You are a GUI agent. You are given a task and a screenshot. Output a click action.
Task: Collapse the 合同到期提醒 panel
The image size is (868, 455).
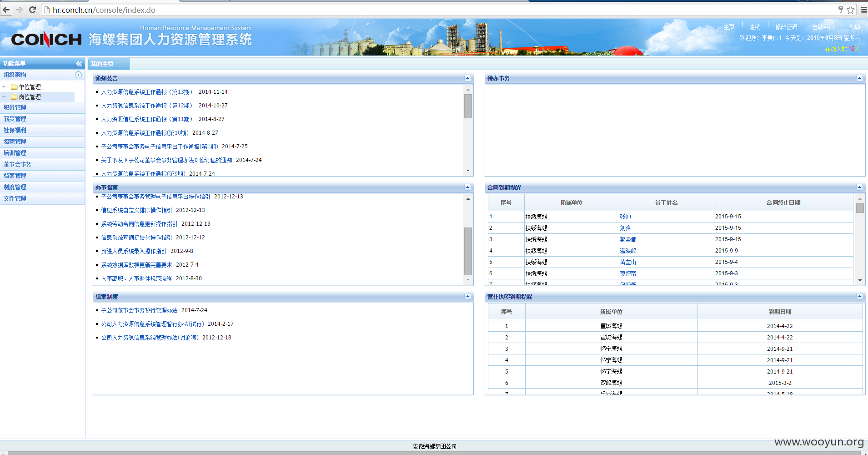coord(859,187)
